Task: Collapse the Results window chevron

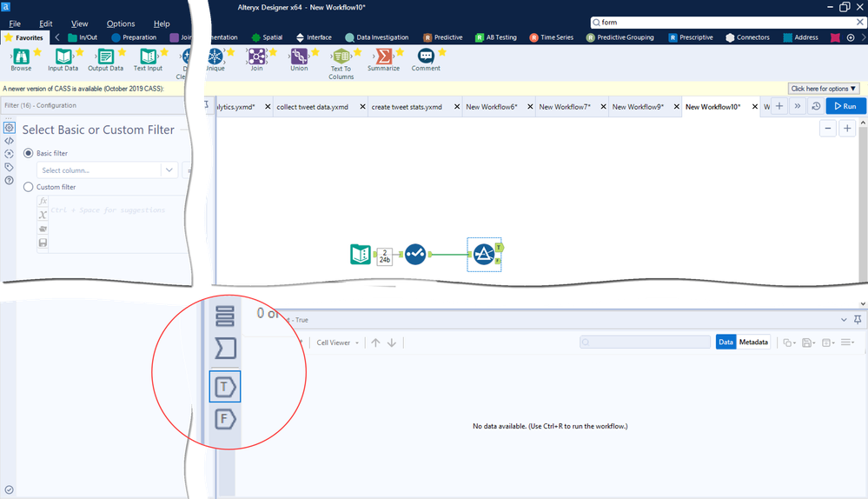Action: coord(844,320)
